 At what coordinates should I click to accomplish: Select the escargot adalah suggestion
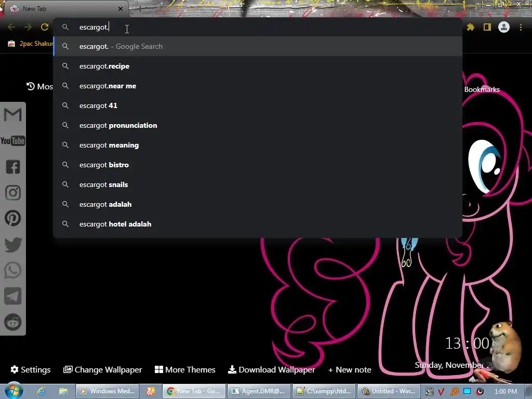tap(258, 204)
